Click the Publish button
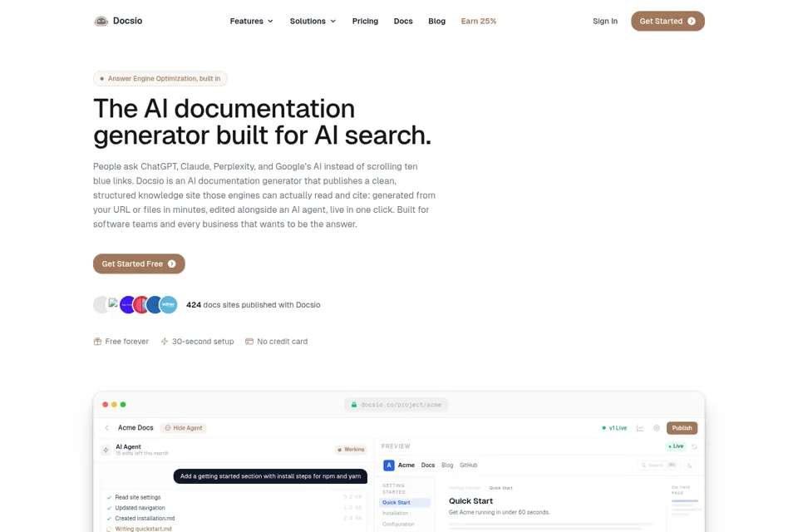This screenshot has height=532, width=798. [682, 428]
